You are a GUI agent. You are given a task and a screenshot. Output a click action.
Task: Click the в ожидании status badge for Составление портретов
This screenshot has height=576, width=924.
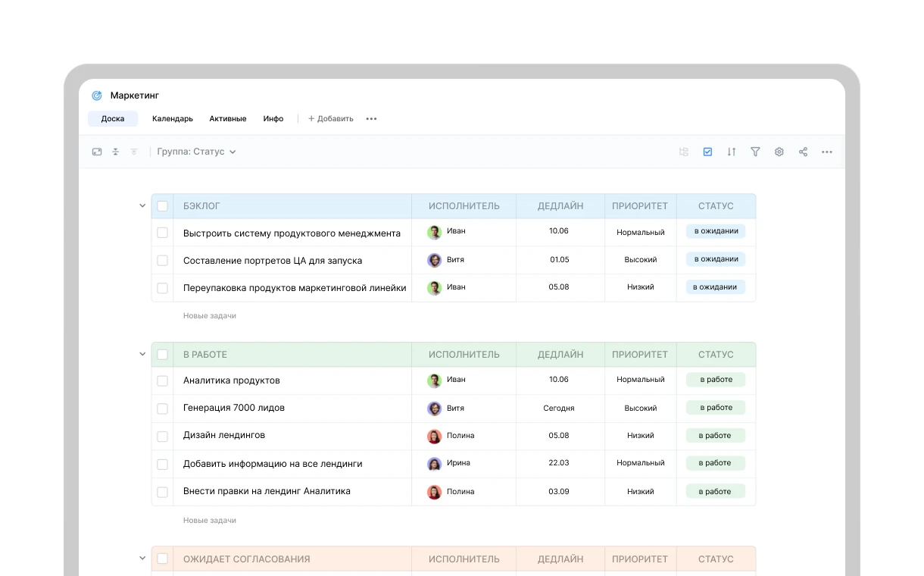[x=716, y=259]
